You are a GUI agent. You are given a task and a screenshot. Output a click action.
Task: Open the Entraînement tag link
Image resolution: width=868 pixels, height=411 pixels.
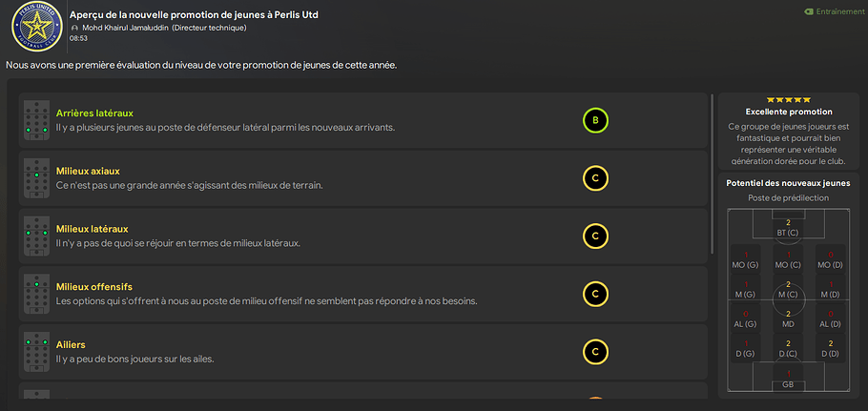point(834,11)
